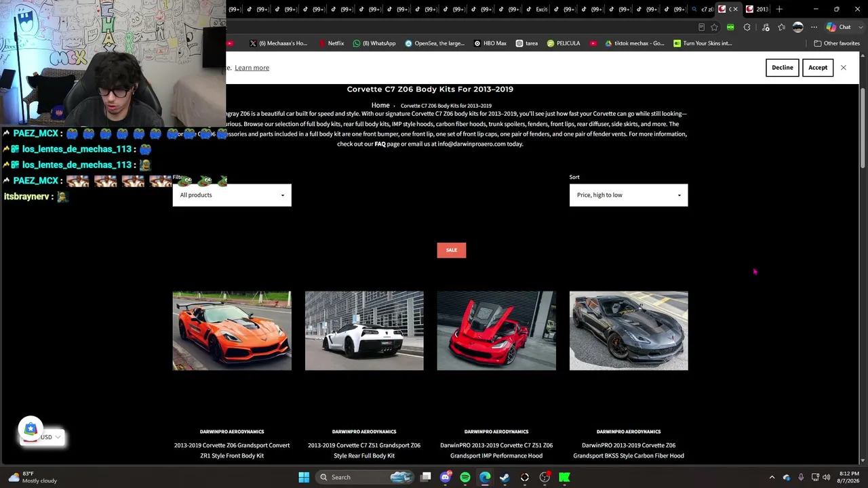The image size is (868, 488).
Task: Go to the Home breadcrumb link
Action: click(x=380, y=106)
